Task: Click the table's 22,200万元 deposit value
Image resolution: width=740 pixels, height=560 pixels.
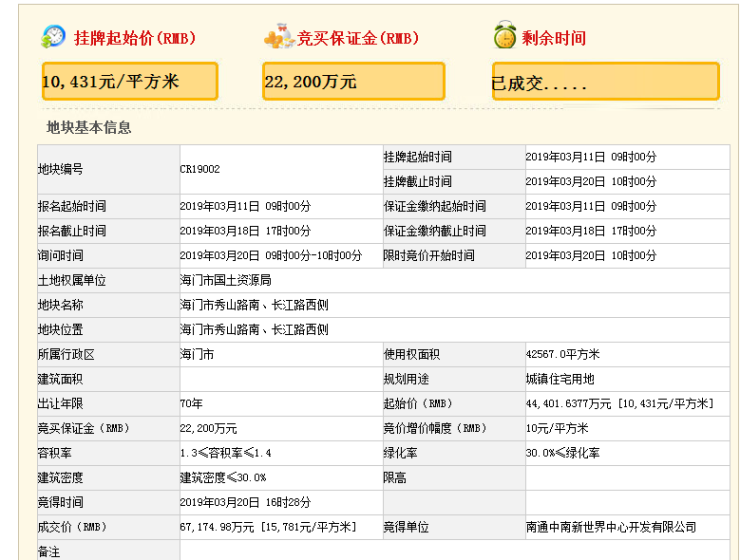Action: [x=208, y=428]
